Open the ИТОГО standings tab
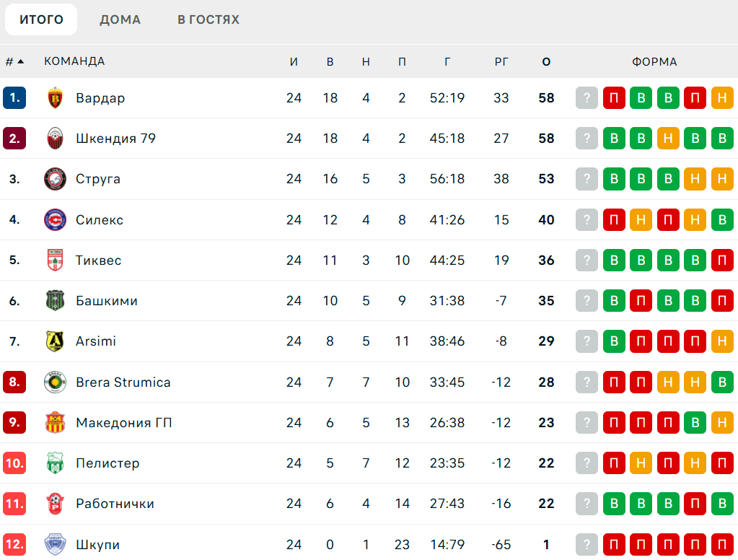 point(41,19)
